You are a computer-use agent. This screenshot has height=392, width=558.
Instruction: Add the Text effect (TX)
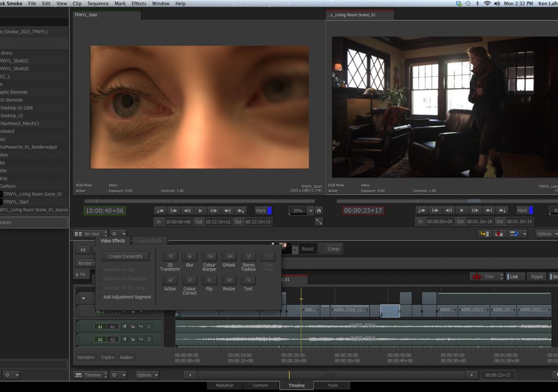248,280
